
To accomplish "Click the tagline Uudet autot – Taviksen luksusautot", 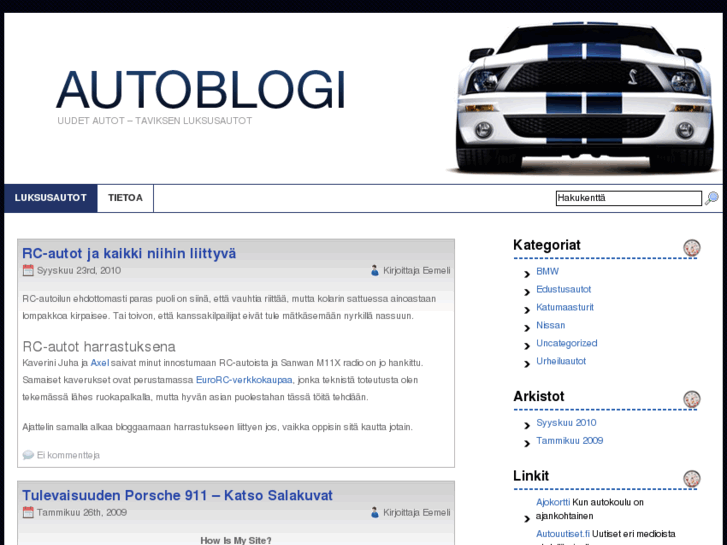I will tap(154, 121).
